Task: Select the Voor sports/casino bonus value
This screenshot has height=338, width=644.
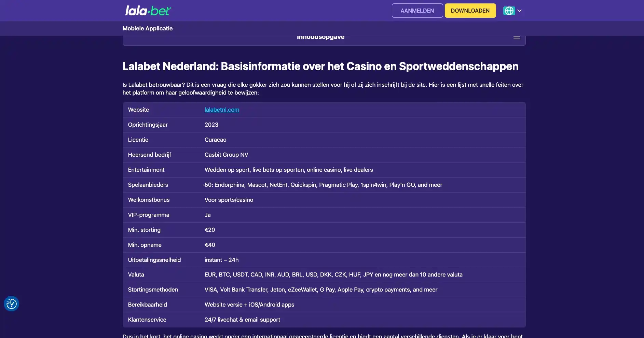Action: pos(229,200)
